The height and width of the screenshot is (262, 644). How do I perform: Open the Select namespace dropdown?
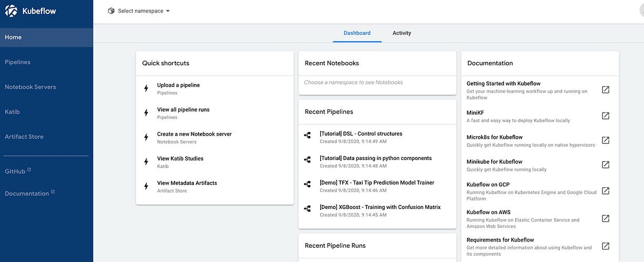coord(139,11)
